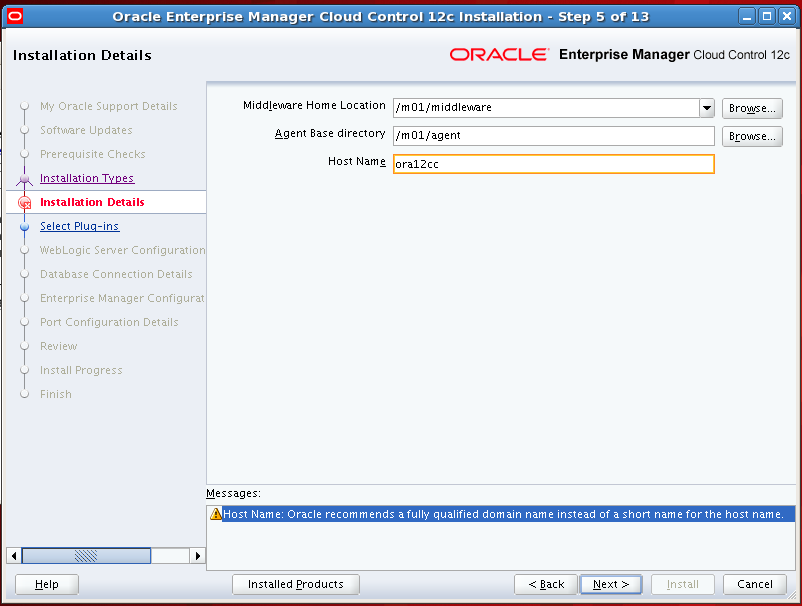Open Installed Products
The image size is (802, 606).
point(296,584)
